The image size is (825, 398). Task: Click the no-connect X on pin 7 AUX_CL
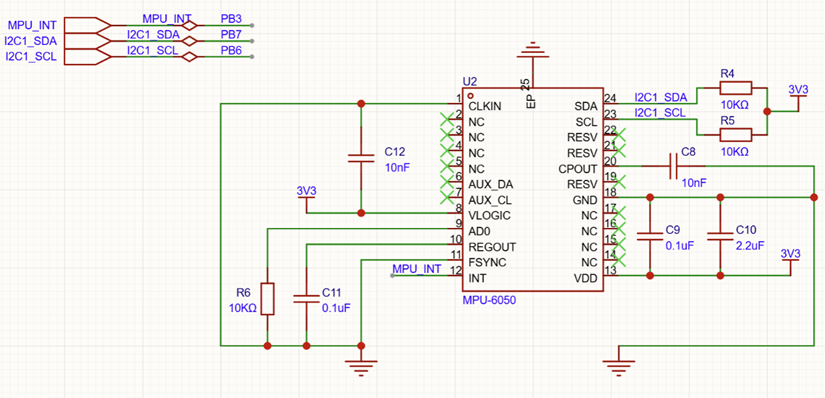pyautogui.click(x=446, y=198)
